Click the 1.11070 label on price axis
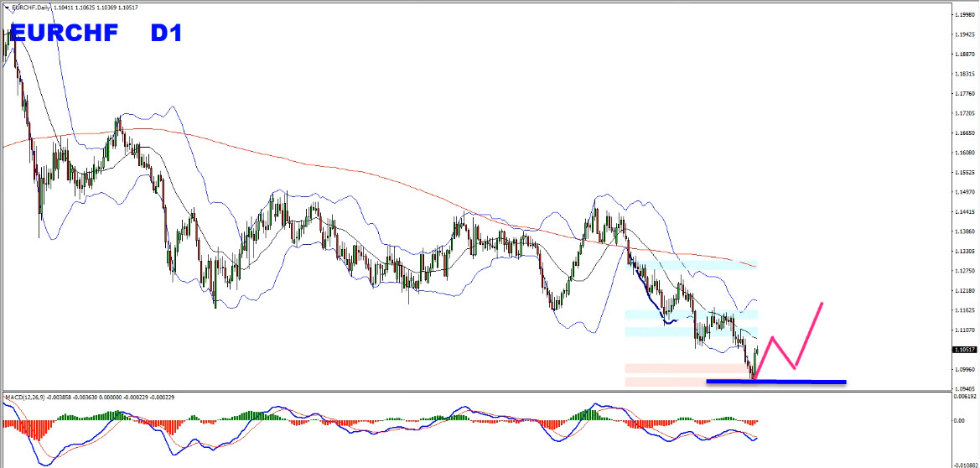 [x=965, y=330]
